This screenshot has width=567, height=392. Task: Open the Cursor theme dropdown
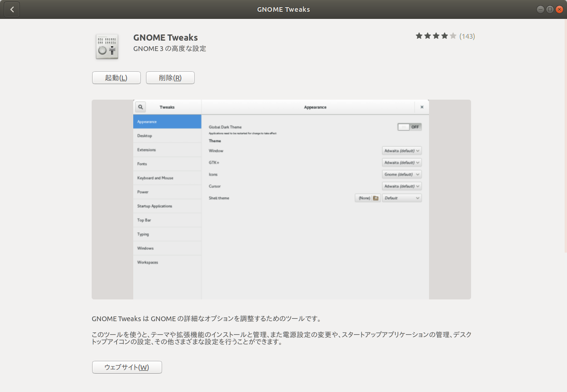click(x=402, y=186)
